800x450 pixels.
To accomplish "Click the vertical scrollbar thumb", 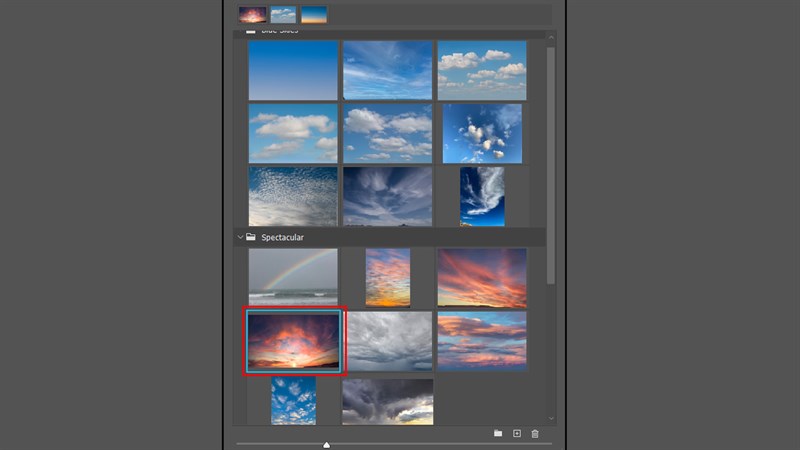I will (x=551, y=166).
